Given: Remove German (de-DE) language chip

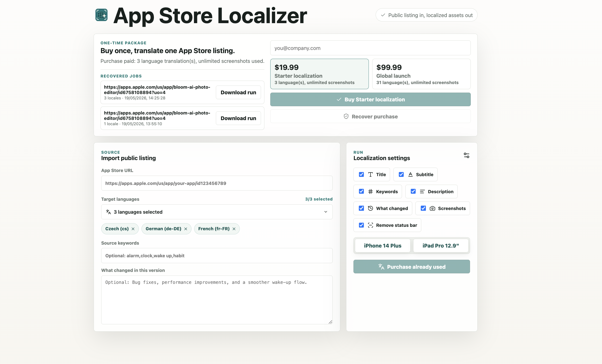Looking at the screenshot, I should click(x=186, y=229).
